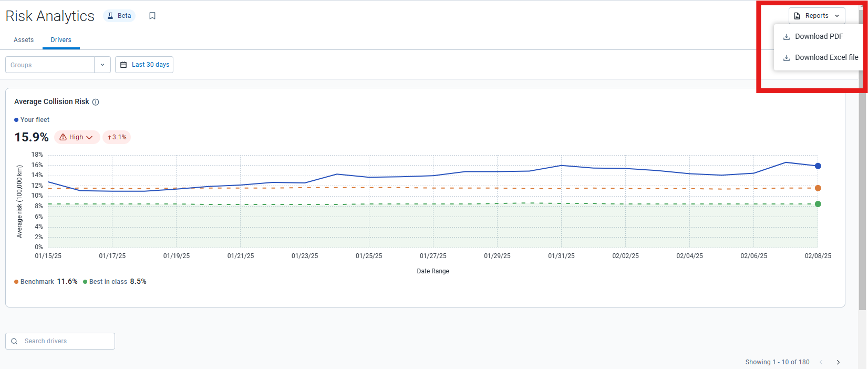
Task: Click the Risk Analytics page title
Action: click(x=50, y=16)
